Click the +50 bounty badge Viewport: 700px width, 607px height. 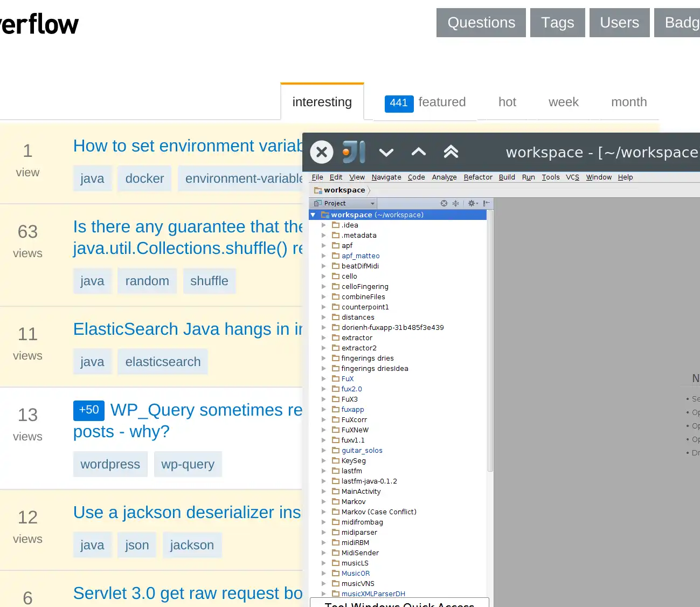pos(89,410)
